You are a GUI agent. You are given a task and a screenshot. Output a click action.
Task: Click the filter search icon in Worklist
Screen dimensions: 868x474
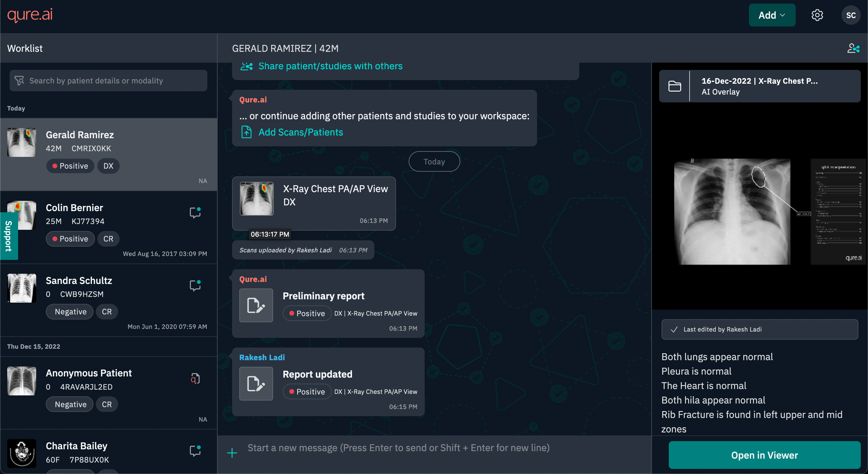tap(19, 80)
